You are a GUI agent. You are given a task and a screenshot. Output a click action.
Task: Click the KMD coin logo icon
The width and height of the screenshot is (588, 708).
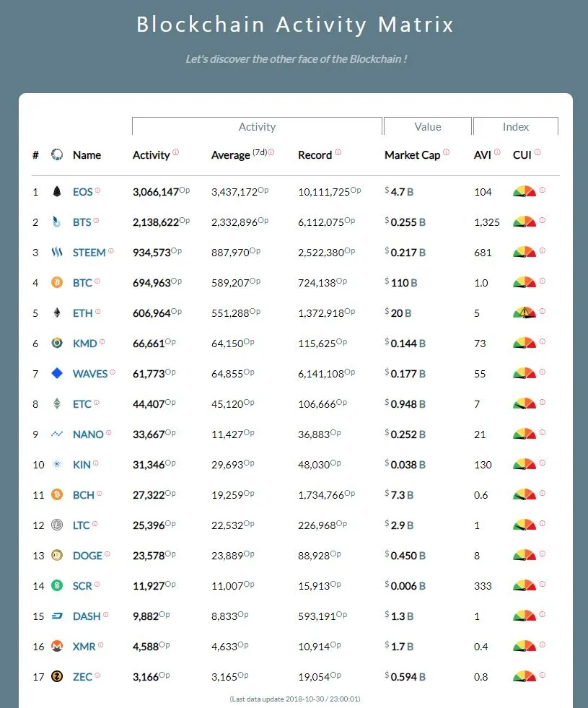click(x=57, y=343)
